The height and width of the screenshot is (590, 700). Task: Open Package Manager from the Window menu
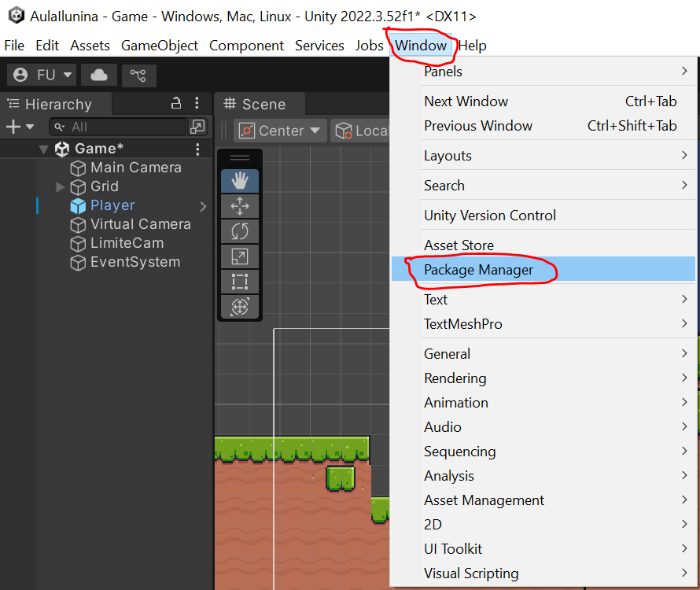click(478, 270)
